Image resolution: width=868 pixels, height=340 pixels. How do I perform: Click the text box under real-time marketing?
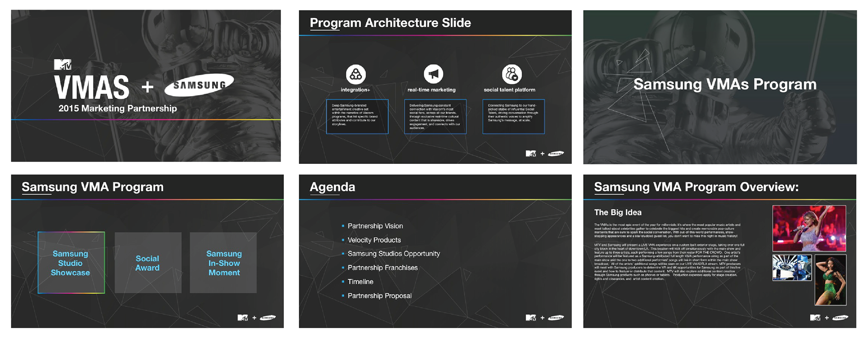pyautogui.click(x=435, y=116)
